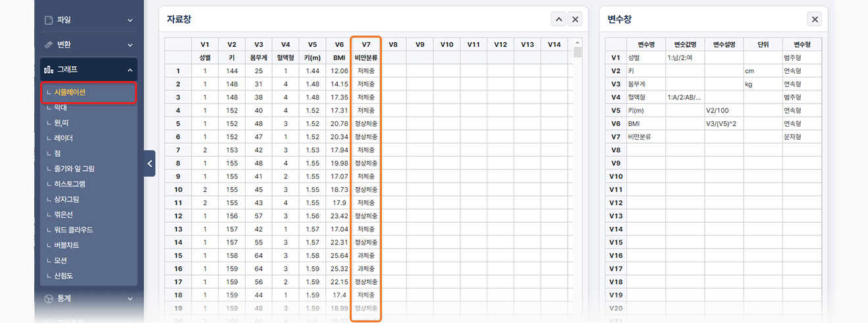This screenshot has width=868, height=323.
Task: Collapse the 그래프 menu section
Action: click(x=130, y=69)
